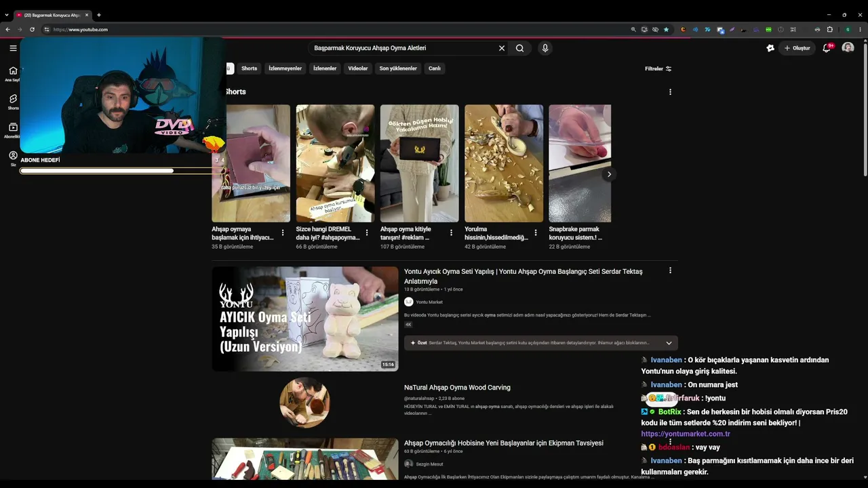This screenshot has width=868, height=488.
Task: Open the Chrome extensions puzzle menu
Action: pos(829,30)
